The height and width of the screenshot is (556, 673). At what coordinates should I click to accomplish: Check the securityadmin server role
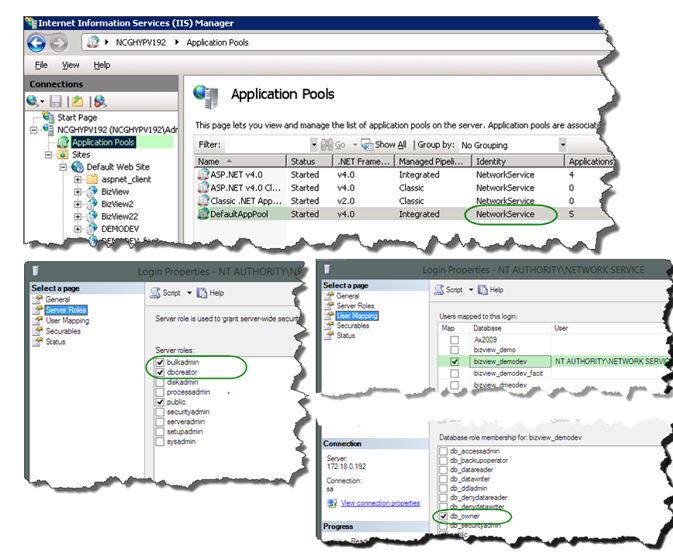tap(160, 412)
